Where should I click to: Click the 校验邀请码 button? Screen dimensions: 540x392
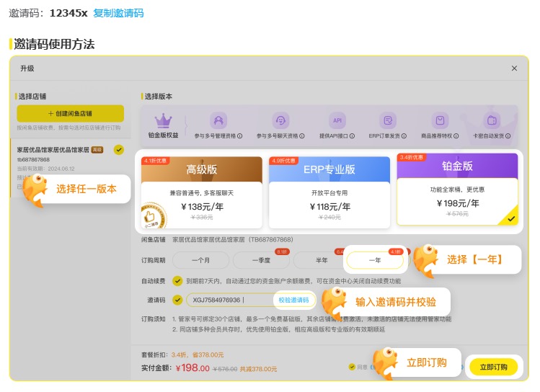[293, 300]
